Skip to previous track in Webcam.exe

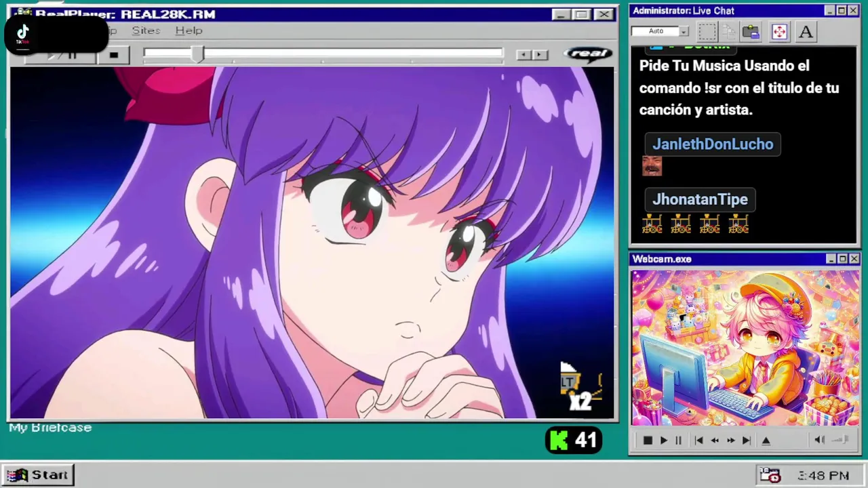(x=698, y=441)
